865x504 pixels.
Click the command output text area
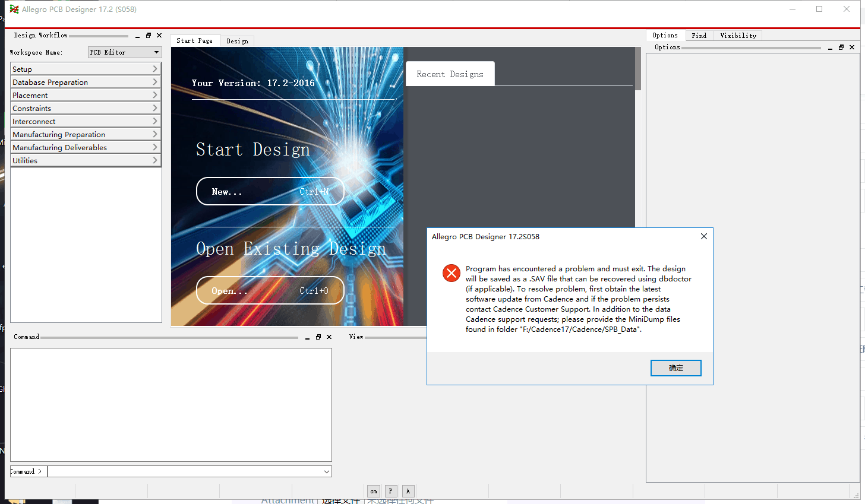[171, 405]
